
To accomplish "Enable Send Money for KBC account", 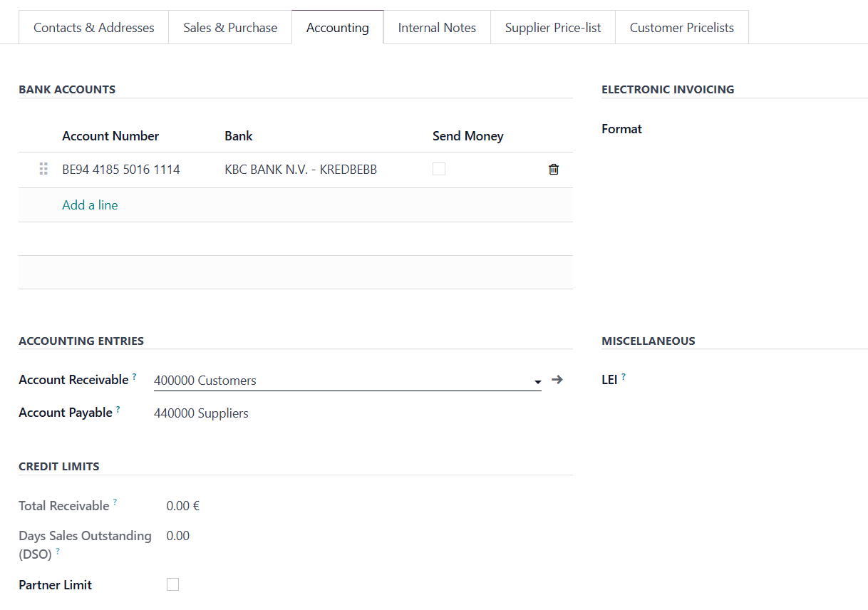I will [439, 169].
